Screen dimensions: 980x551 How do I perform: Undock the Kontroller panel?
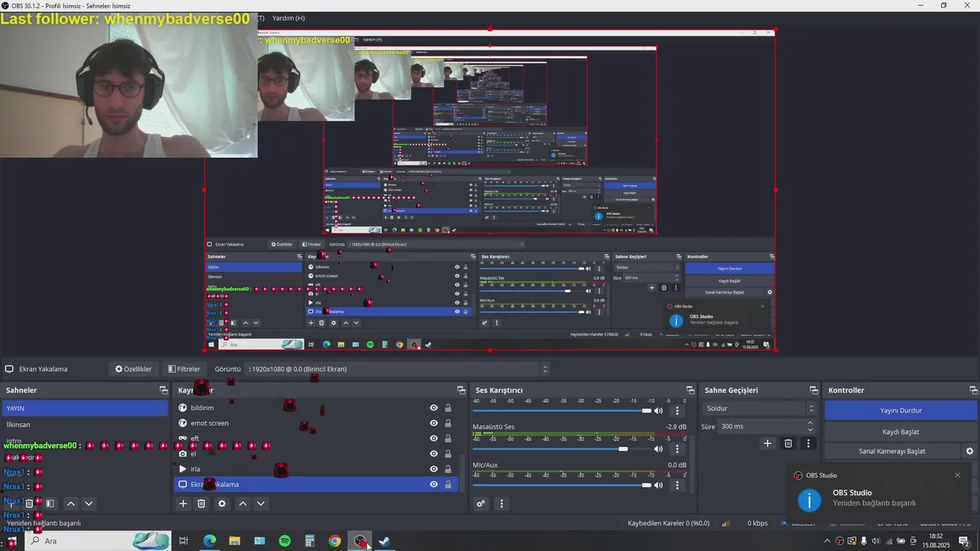coord(972,390)
